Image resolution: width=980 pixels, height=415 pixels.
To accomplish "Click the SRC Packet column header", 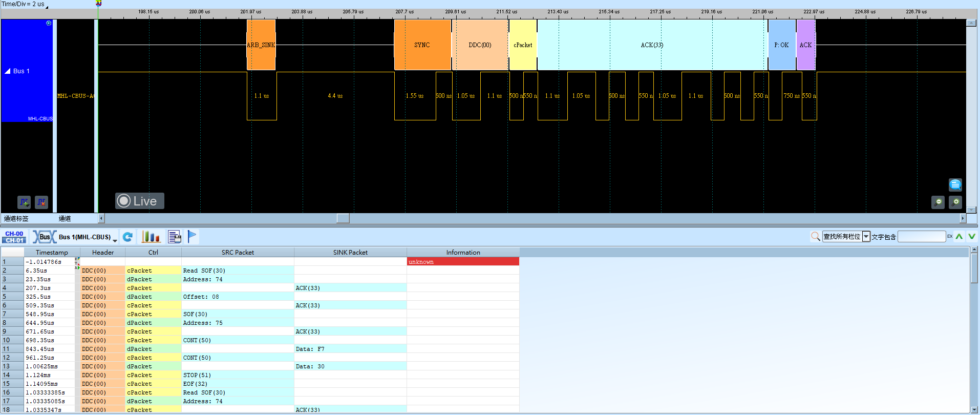I will 238,252.
